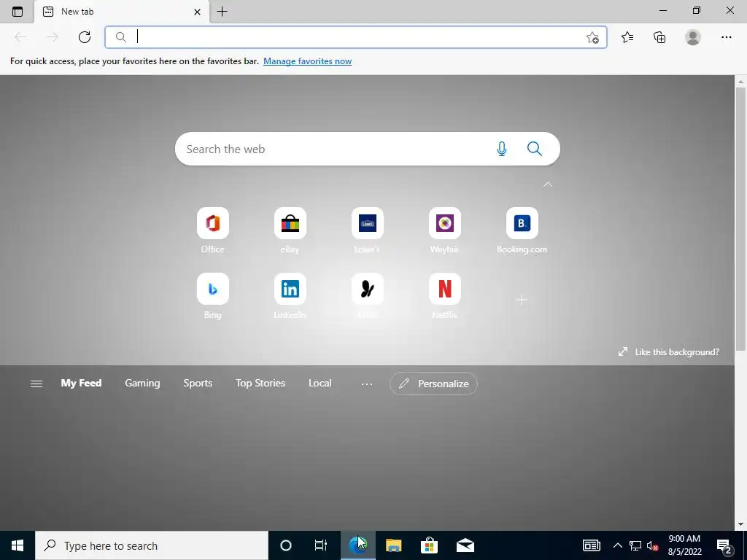Switch to the Local tab

320,384
